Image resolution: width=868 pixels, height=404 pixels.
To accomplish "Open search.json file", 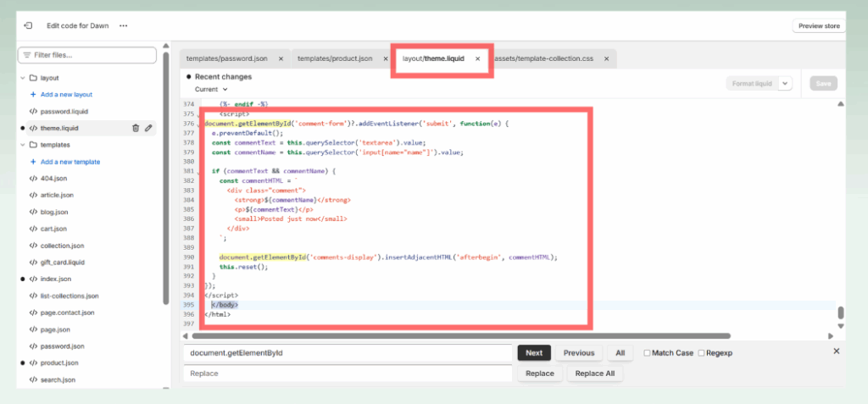I will [58, 379].
